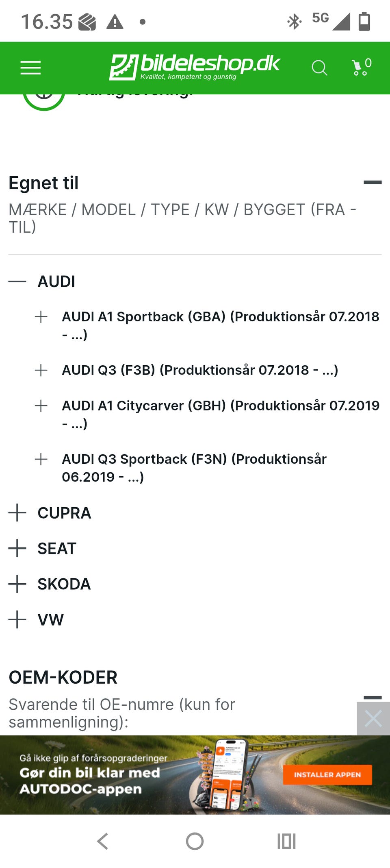
Task: Expand AUDI A1 Citycarver (GBH) entry
Action: (41, 406)
